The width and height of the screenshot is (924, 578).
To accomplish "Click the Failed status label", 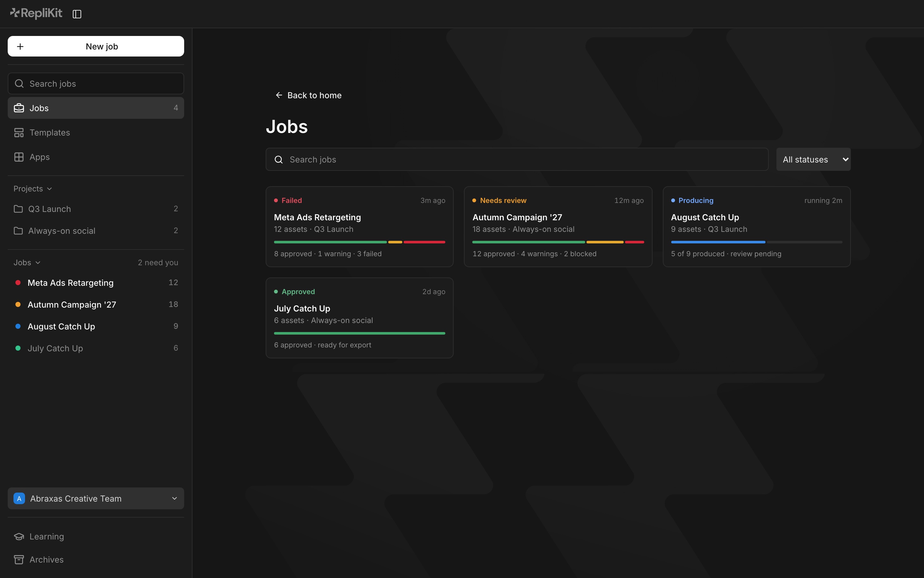I will coord(292,200).
